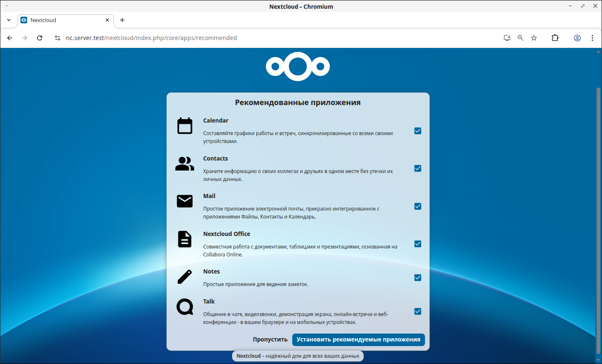Screen dimensions: 602x364
Task: Bookmark this page with the star icon
Action: point(534,38)
